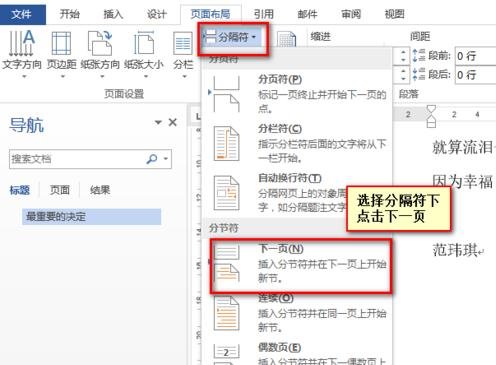Choose 分页符(P) page break option
The image size is (496, 365).
tap(297, 94)
